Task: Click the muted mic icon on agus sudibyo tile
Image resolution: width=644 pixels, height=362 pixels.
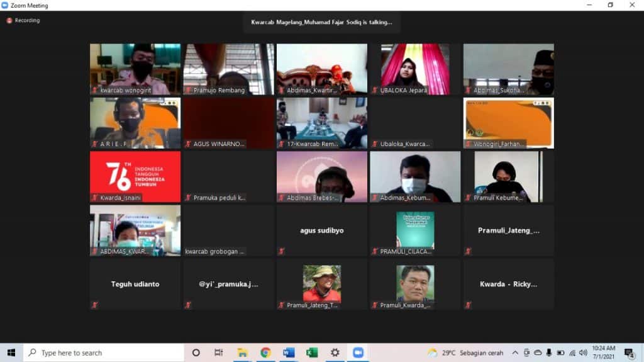Action: [x=281, y=251]
